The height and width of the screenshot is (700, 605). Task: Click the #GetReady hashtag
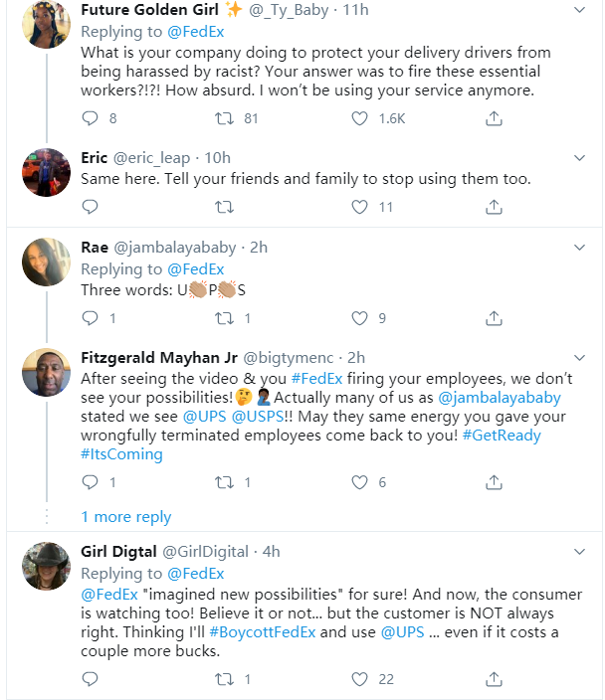504,436
